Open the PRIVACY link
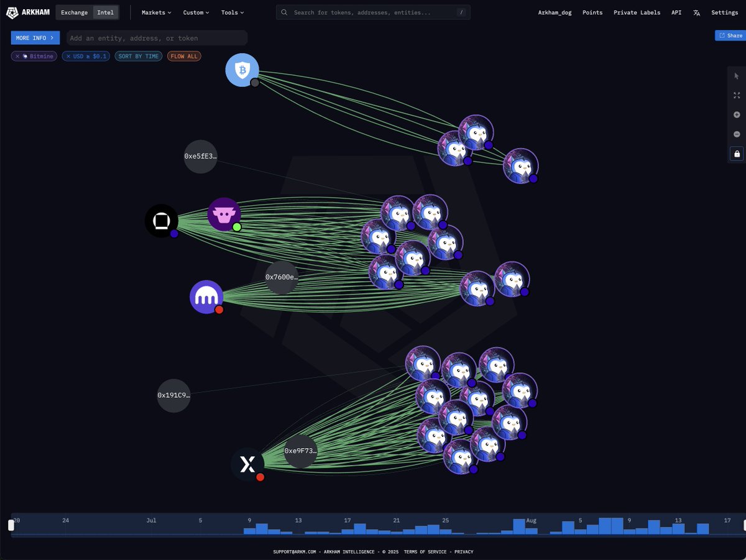 click(x=464, y=552)
